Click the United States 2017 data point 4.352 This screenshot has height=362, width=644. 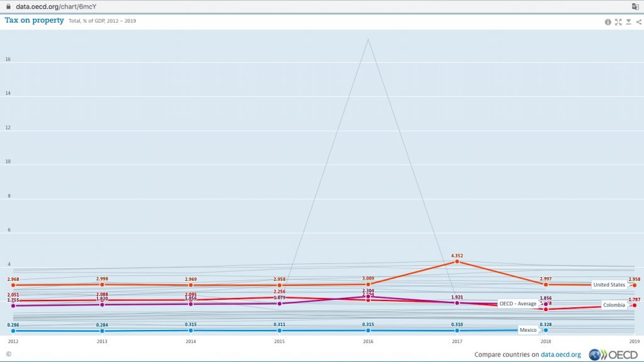pyautogui.click(x=457, y=261)
